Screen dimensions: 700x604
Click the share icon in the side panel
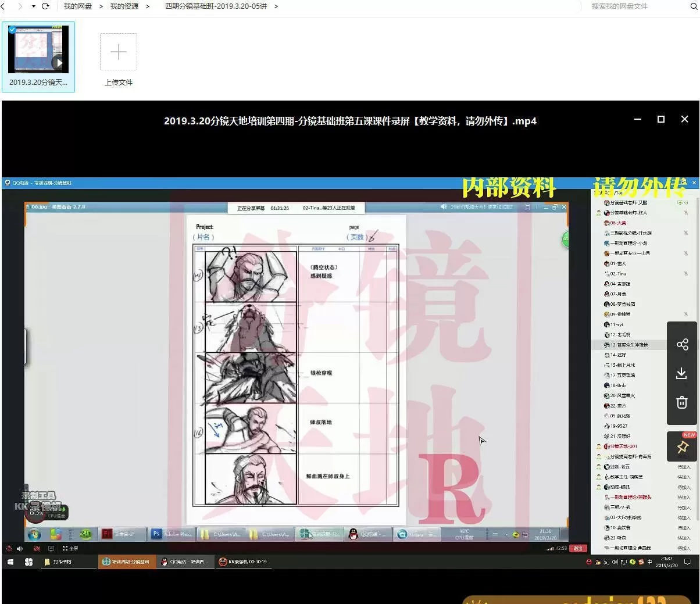(682, 344)
